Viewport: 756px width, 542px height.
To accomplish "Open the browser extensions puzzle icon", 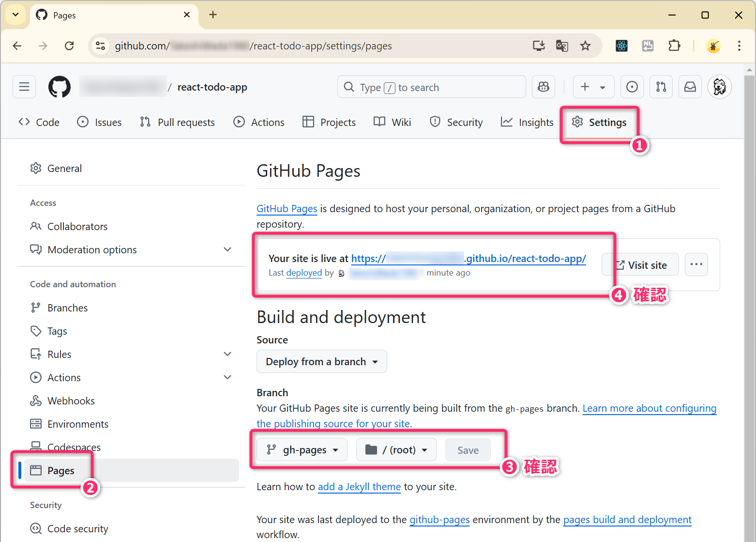I will point(674,46).
